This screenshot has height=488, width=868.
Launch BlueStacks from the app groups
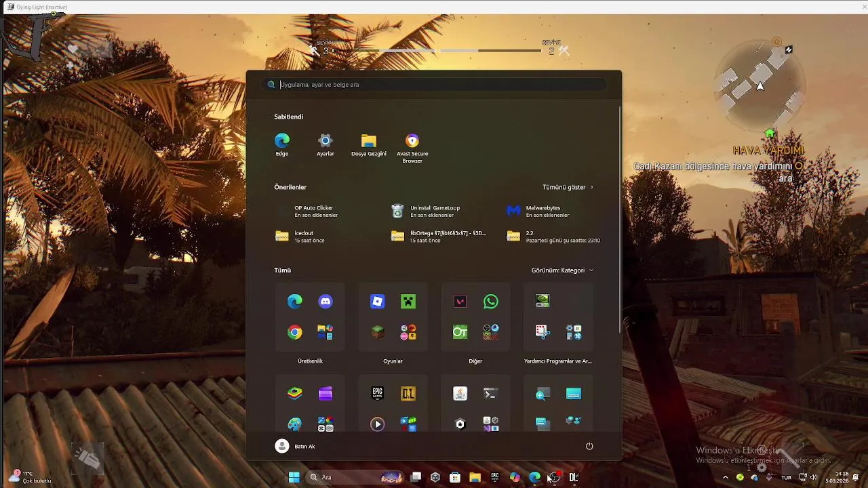pos(294,393)
